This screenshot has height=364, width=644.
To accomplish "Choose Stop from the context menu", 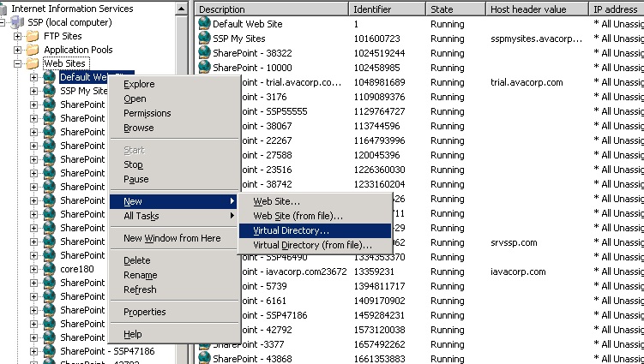I will [175, 165].
